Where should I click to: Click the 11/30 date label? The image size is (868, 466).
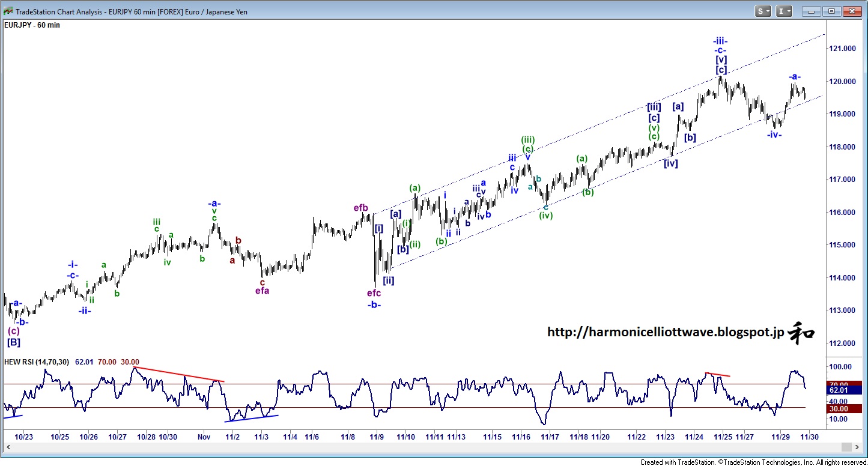(x=809, y=437)
